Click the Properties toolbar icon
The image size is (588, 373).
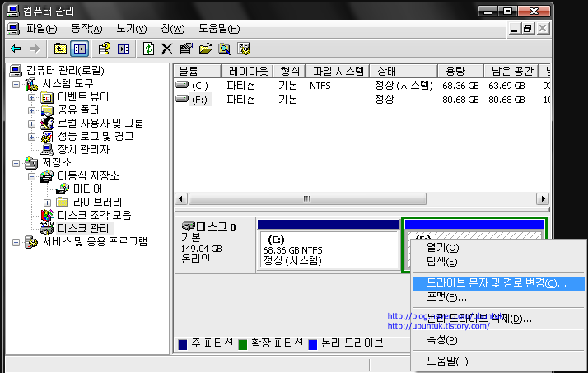coord(186,49)
